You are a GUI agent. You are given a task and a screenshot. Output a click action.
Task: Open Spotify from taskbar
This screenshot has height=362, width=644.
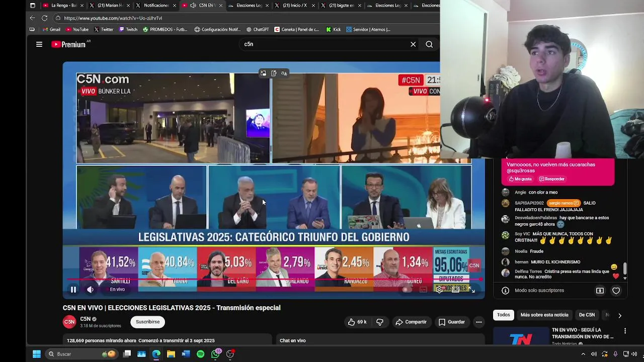[x=200, y=354]
